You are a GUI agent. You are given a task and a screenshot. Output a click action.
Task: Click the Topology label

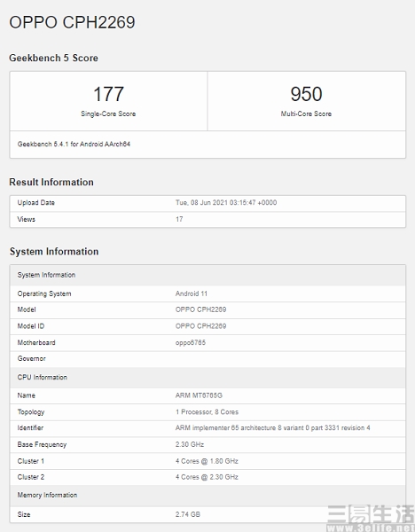pyautogui.click(x=31, y=412)
